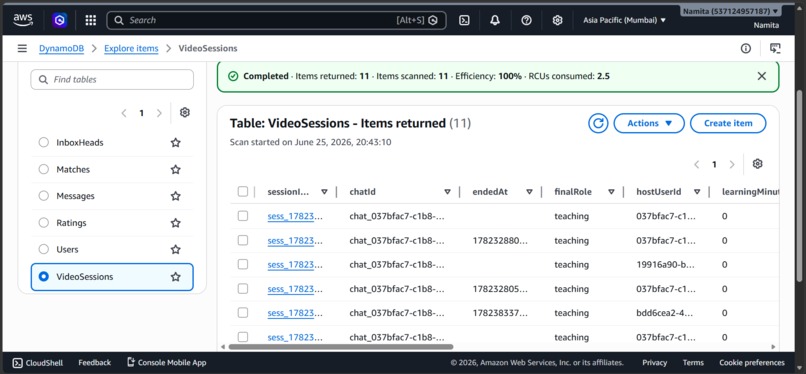
Task: Open the Terms footer link
Action: coord(693,363)
